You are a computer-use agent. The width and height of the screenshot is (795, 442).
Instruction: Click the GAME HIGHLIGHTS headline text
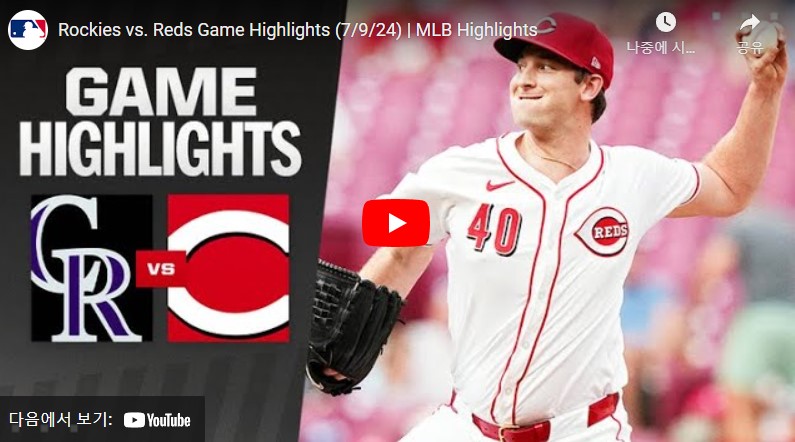click(x=161, y=122)
